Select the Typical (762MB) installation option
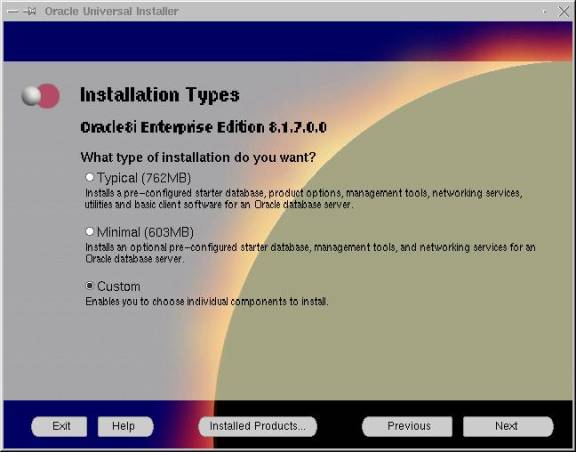576x452 pixels. (89, 177)
